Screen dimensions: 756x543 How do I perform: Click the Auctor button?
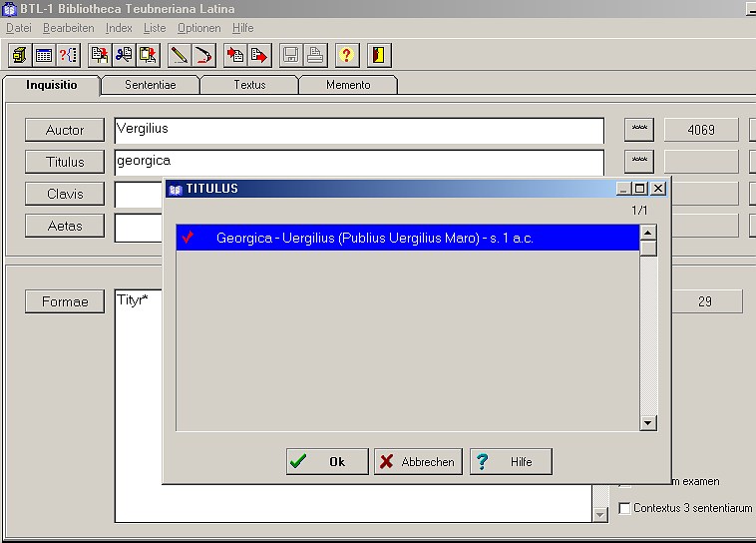pos(65,130)
